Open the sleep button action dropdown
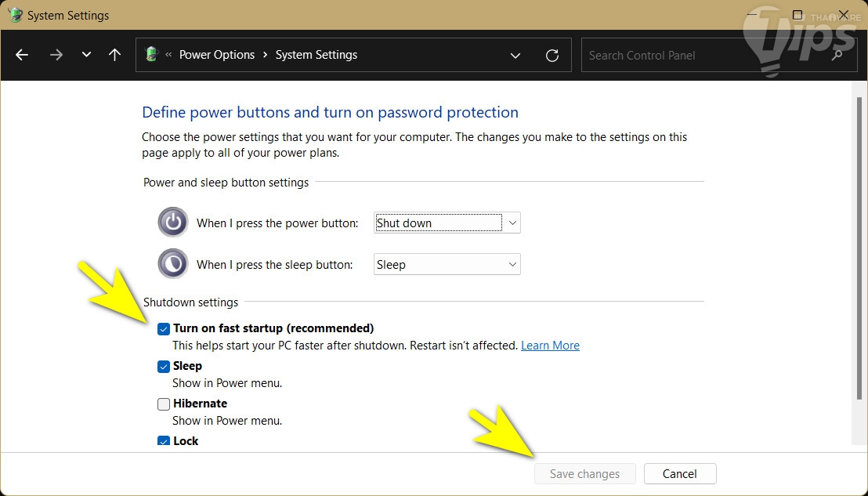The width and height of the screenshot is (868, 496). [447, 264]
